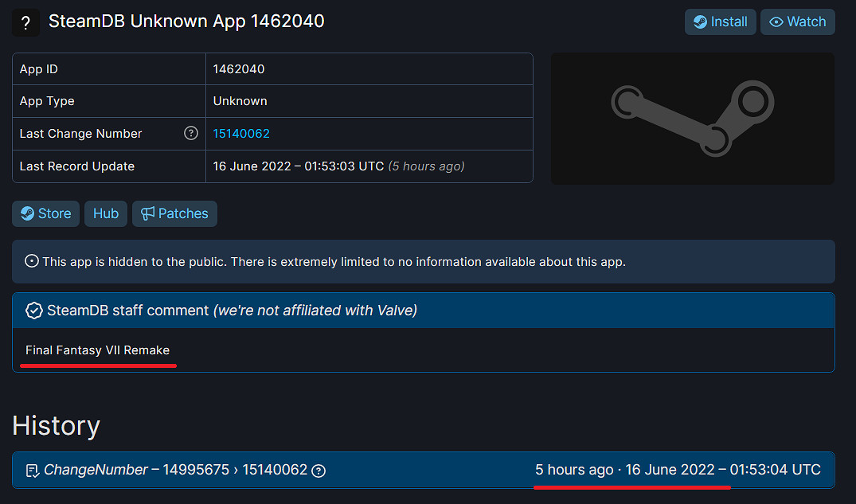Click the megaphone icon on Patches
The width and height of the screenshot is (856, 504).
(147, 213)
